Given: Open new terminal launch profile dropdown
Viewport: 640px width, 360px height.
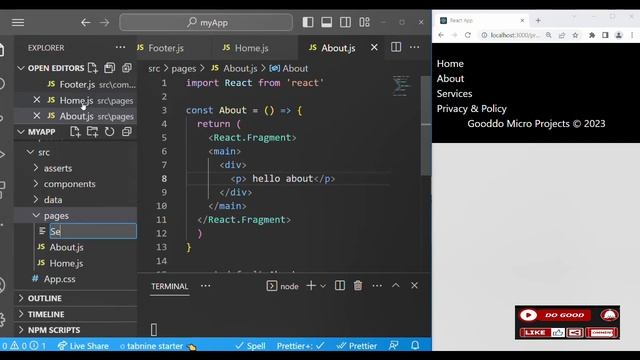Looking at the screenshot, I should (323, 286).
